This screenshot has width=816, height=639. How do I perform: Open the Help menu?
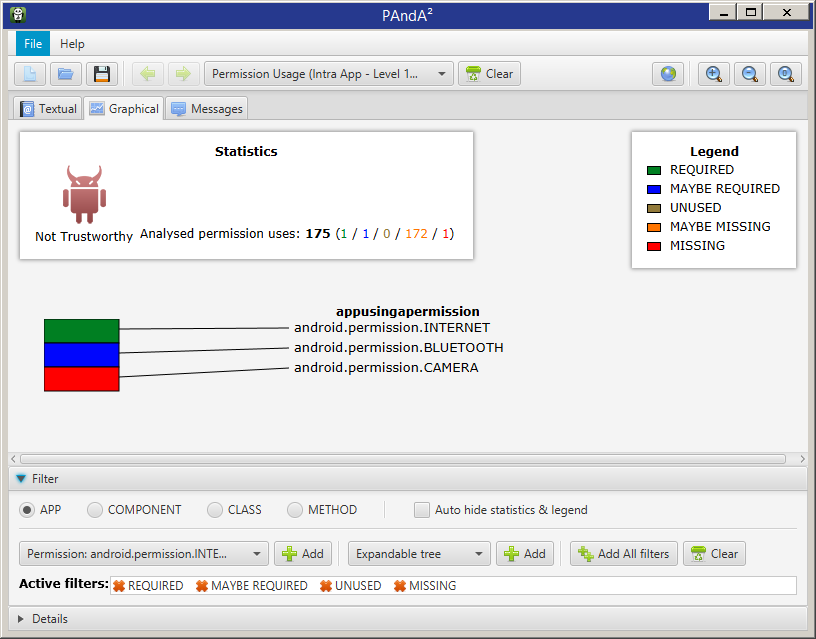click(73, 43)
